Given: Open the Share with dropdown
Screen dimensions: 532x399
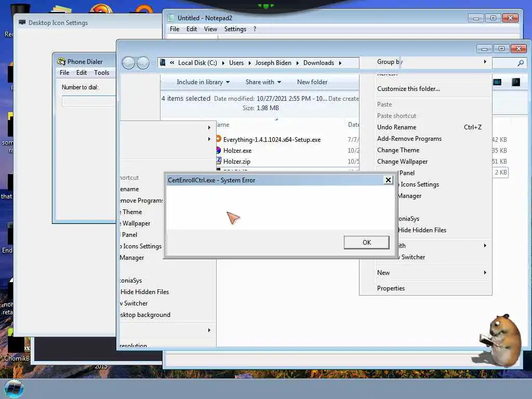Looking at the screenshot, I should [263, 82].
